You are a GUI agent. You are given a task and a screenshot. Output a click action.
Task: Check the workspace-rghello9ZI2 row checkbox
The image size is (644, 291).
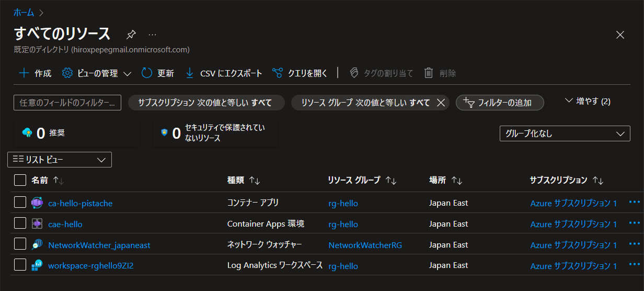pyautogui.click(x=20, y=265)
